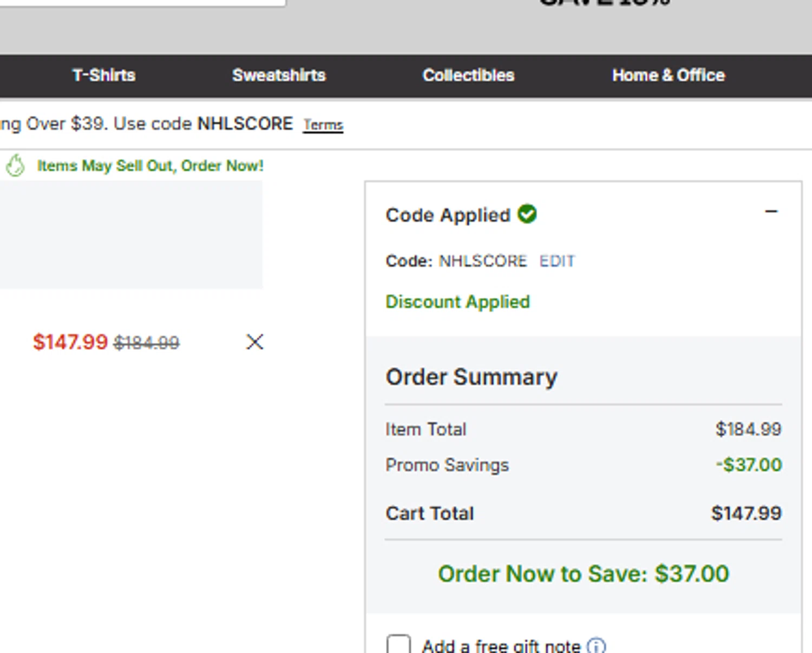Screen dimensions: 812x653
Task: Remove the item with the X icon
Action: 254,342
